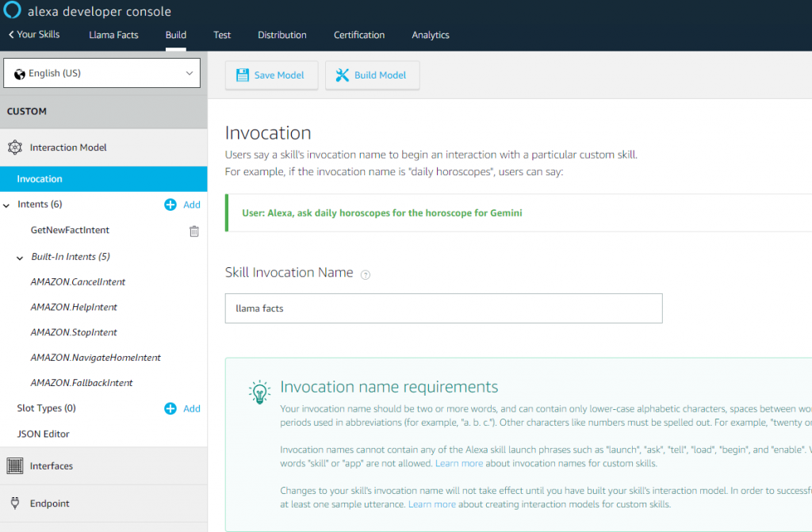
Task: Open the Interfaces section
Action: [x=104, y=466]
